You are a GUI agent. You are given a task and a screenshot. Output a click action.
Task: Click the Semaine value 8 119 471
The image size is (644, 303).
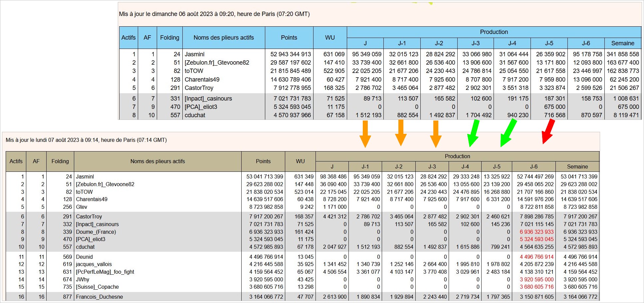[x=626, y=115]
